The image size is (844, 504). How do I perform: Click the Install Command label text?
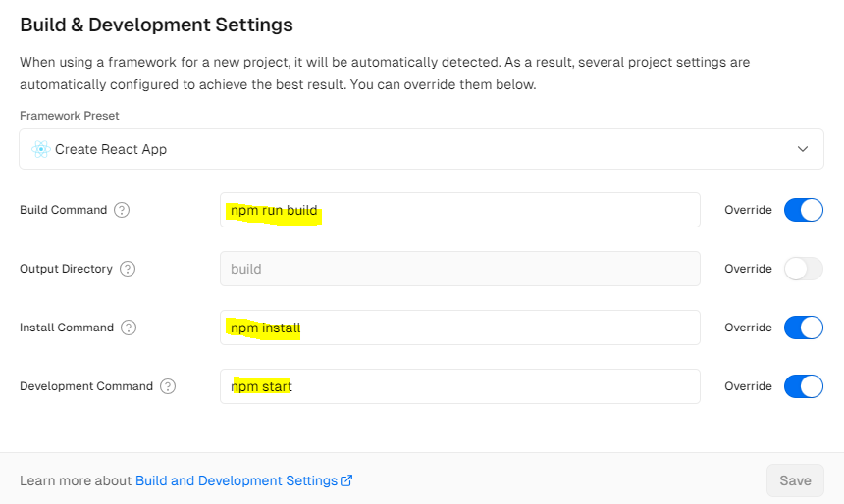(67, 328)
